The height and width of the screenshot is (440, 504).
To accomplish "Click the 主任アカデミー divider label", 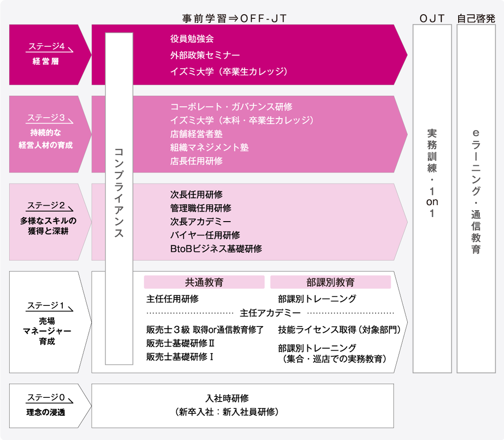I will coord(270,313).
